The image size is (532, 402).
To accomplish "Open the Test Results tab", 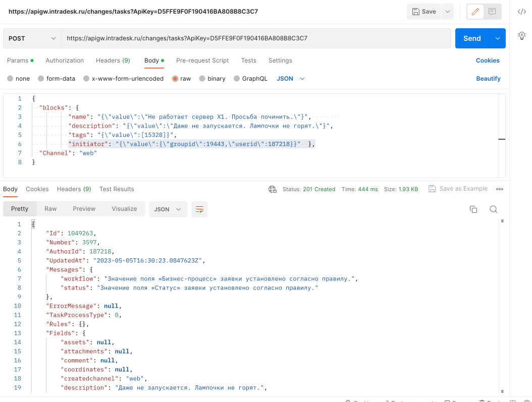I will (x=117, y=189).
